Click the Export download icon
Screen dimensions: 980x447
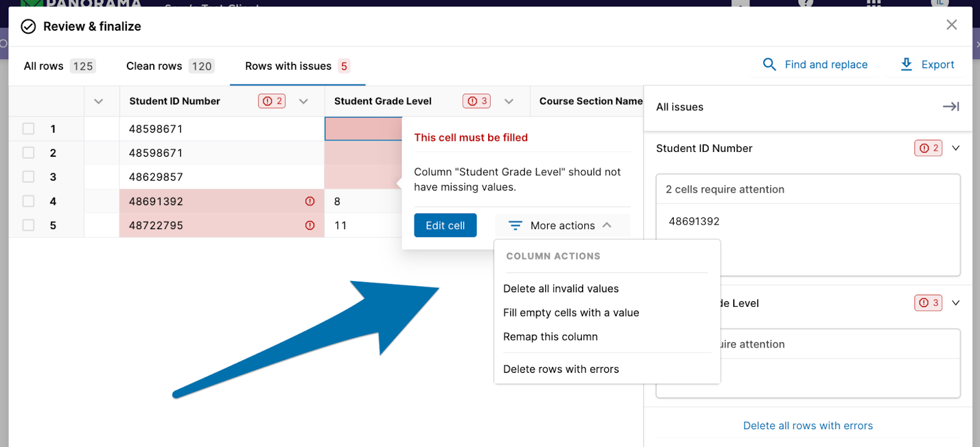(x=907, y=64)
